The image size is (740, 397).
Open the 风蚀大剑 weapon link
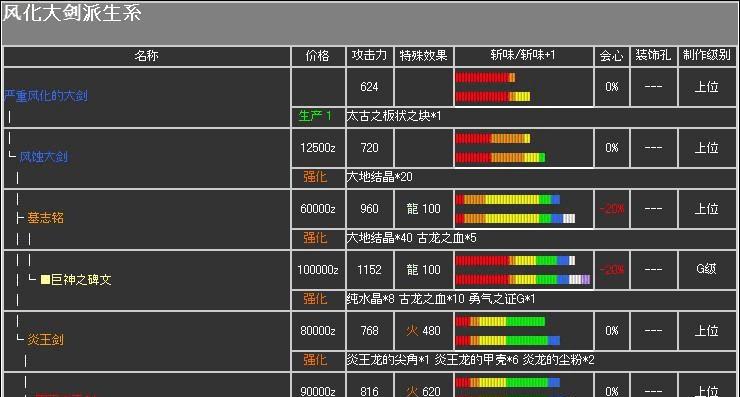tap(43, 157)
